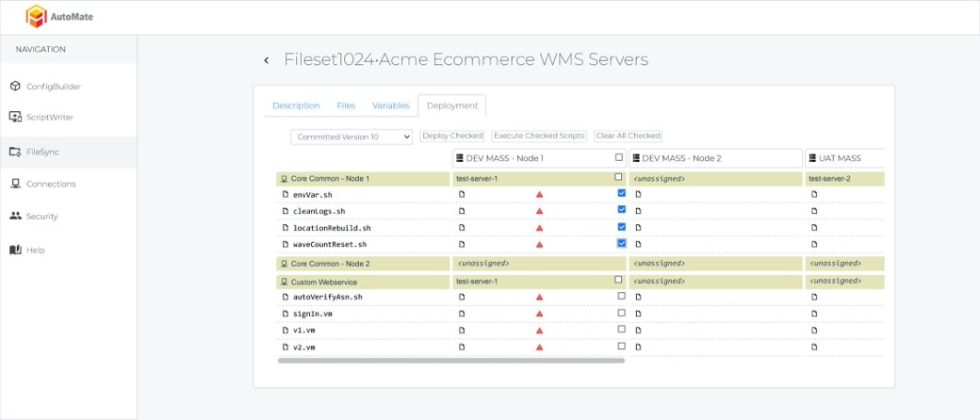Toggle DEV MASS - Node 1 header checkbox
The height and width of the screenshot is (420, 980).
tap(619, 157)
